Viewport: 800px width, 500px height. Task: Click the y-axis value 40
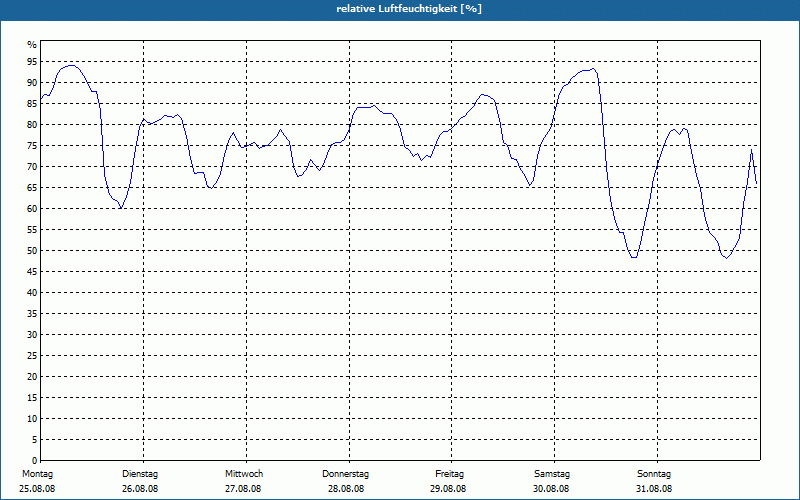point(32,292)
